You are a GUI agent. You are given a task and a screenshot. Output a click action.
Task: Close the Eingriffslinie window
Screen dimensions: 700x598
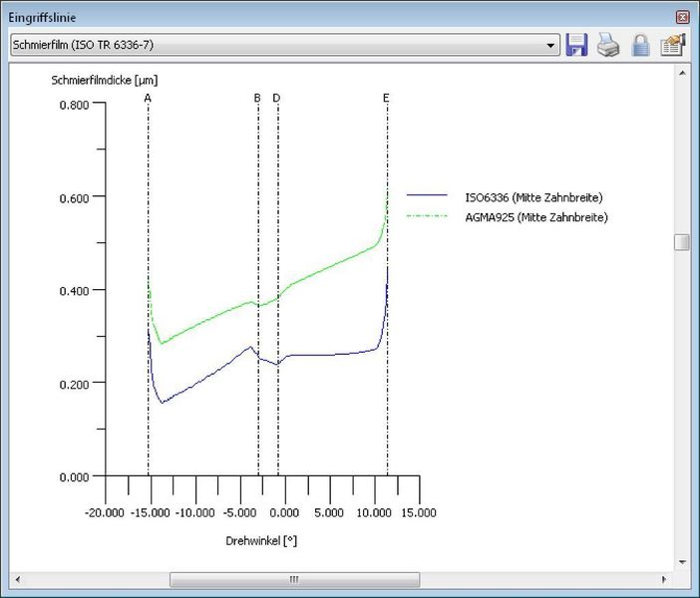pos(682,17)
